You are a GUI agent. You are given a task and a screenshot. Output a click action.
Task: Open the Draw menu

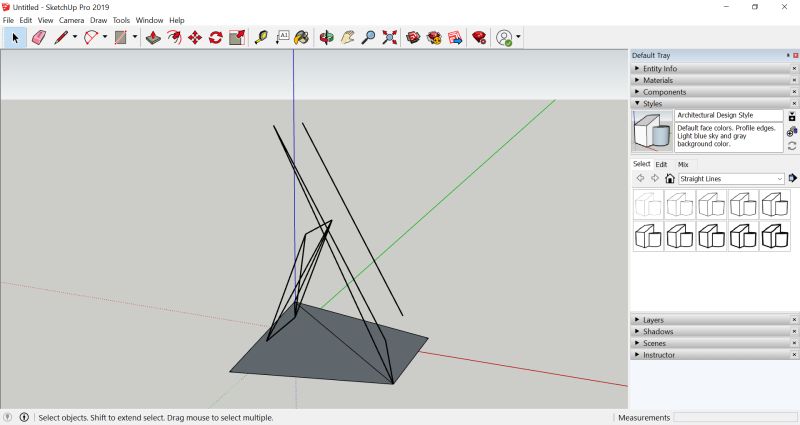[x=98, y=20]
